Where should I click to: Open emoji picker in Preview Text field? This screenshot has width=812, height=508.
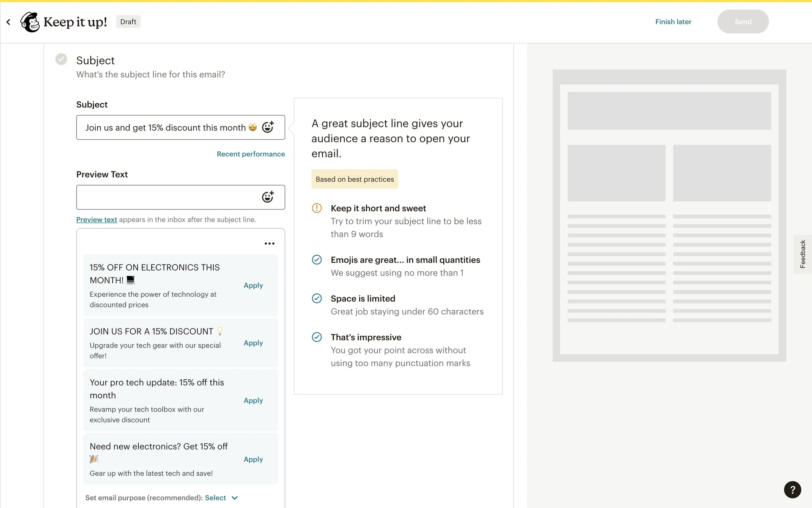pos(268,197)
